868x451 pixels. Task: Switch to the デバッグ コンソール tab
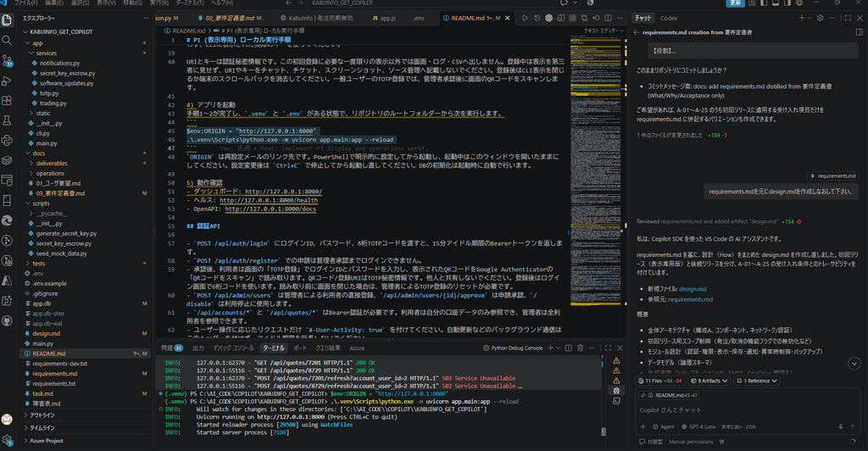234,348
